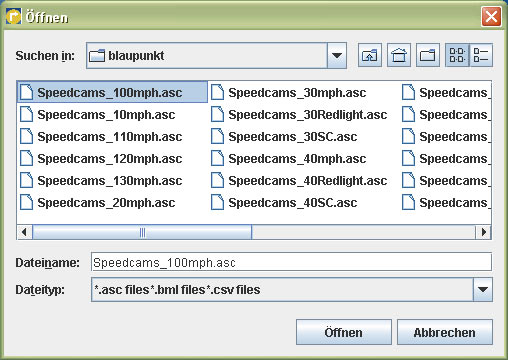
Task: Select file Speedcams_40Redlight.asc
Action: (x=299, y=180)
